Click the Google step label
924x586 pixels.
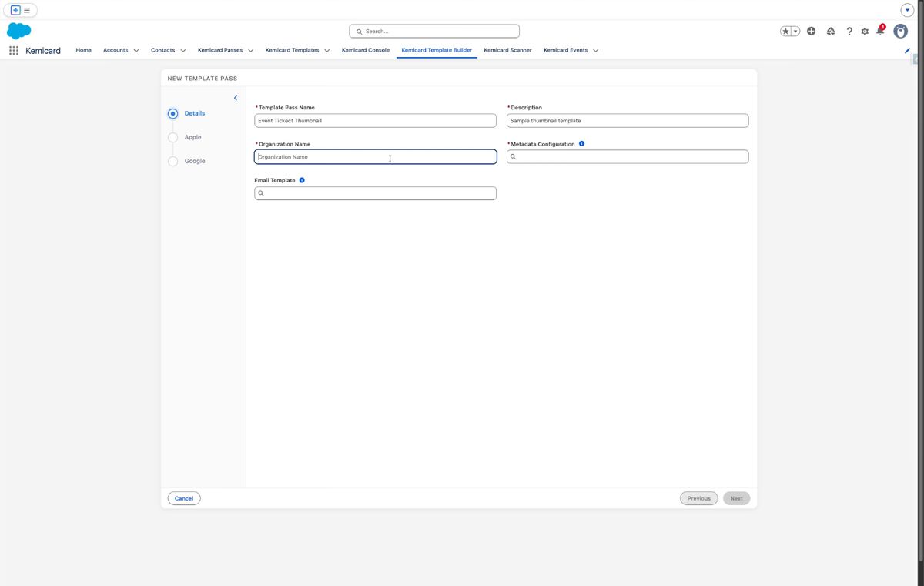195,161
